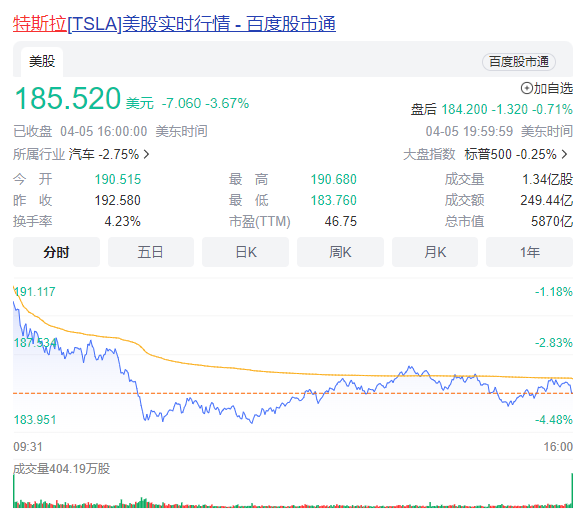Click the -2.83% chart axis label

click(x=553, y=343)
